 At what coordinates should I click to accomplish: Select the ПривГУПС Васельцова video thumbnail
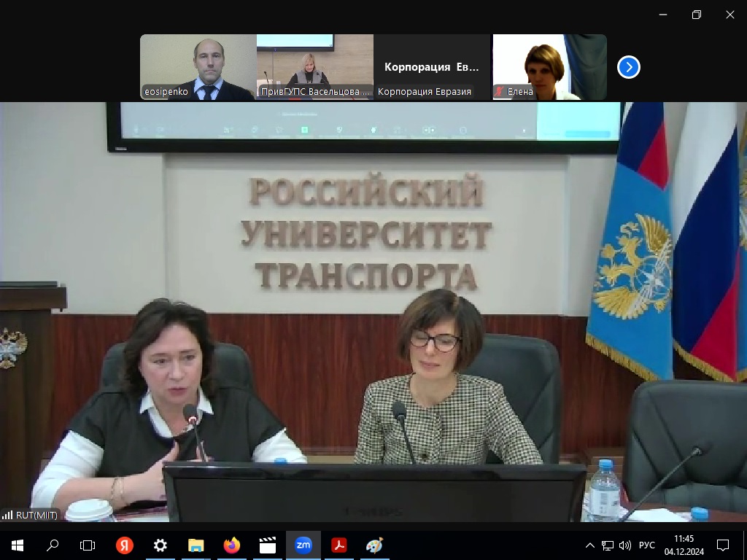pyautogui.click(x=314, y=66)
